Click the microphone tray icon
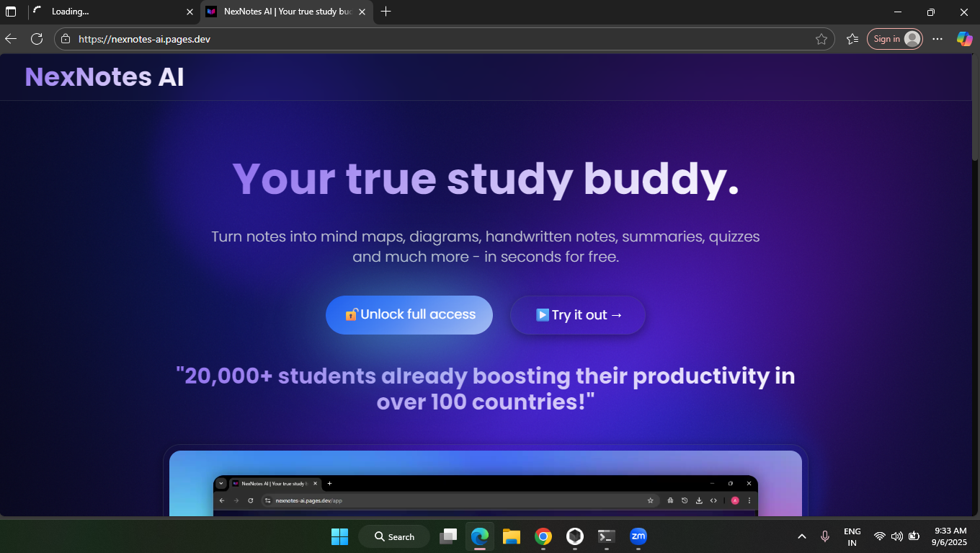 (x=825, y=536)
